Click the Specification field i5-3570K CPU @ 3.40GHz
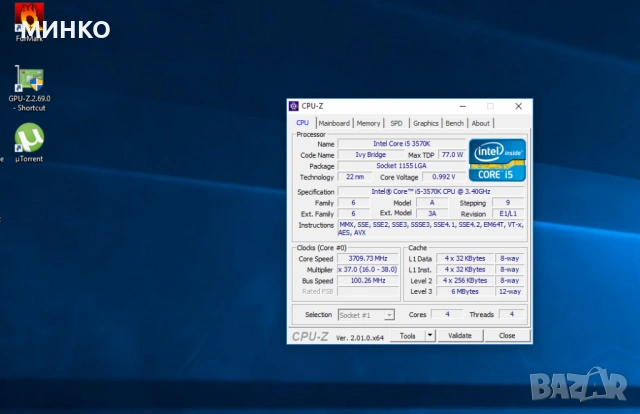This screenshot has height=414, width=640. (431, 191)
